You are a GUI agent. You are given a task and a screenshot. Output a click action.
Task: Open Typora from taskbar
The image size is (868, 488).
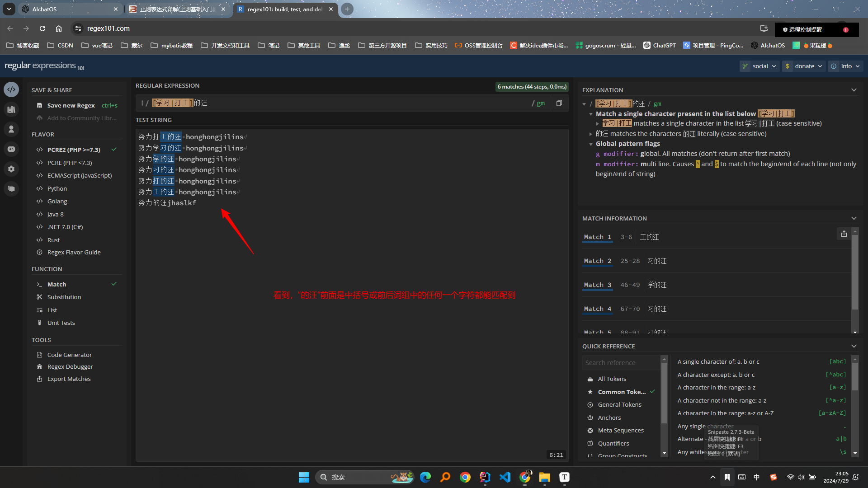pos(565,477)
